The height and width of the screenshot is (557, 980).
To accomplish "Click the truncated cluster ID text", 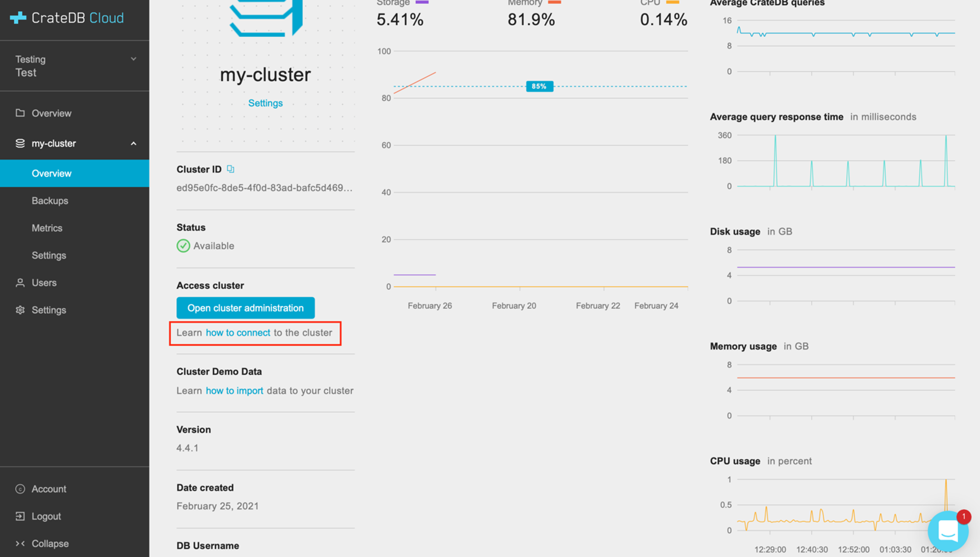I will click(265, 188).
